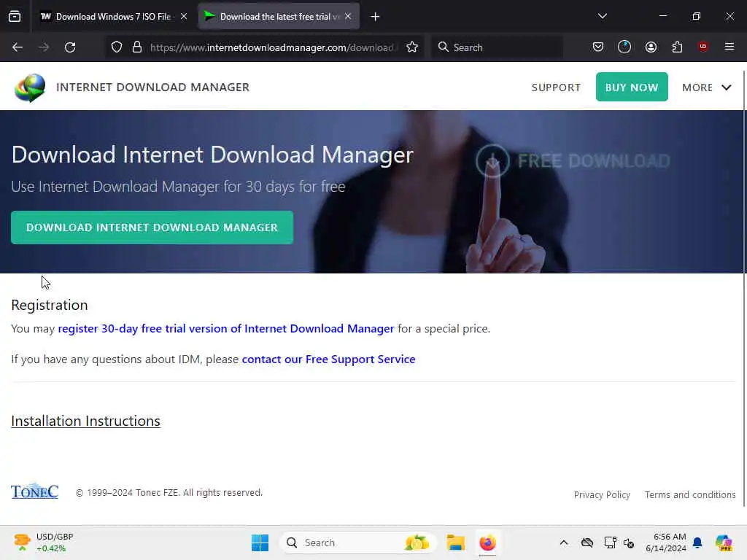Open Firefox application hamburger menu

(729, 47)
